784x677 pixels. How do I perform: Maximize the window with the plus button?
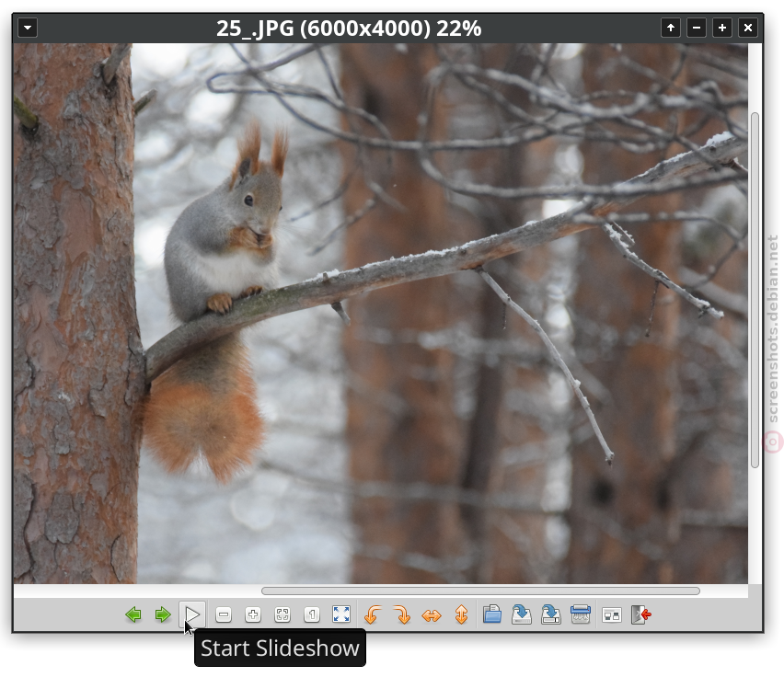click(722, 28)
